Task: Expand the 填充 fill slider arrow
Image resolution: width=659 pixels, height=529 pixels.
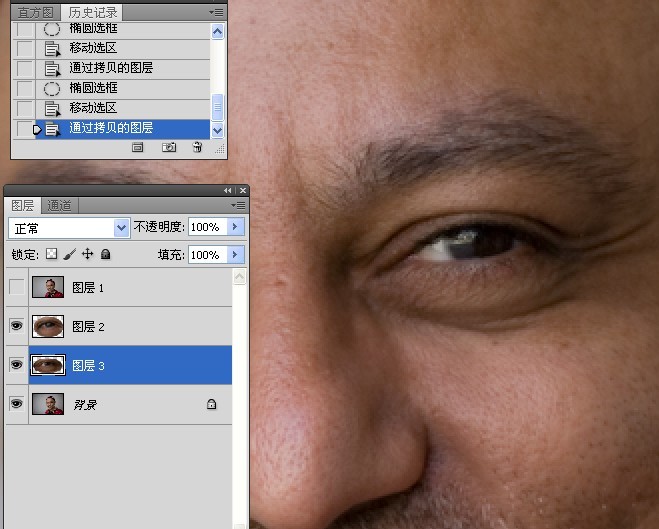Action: 235,255
